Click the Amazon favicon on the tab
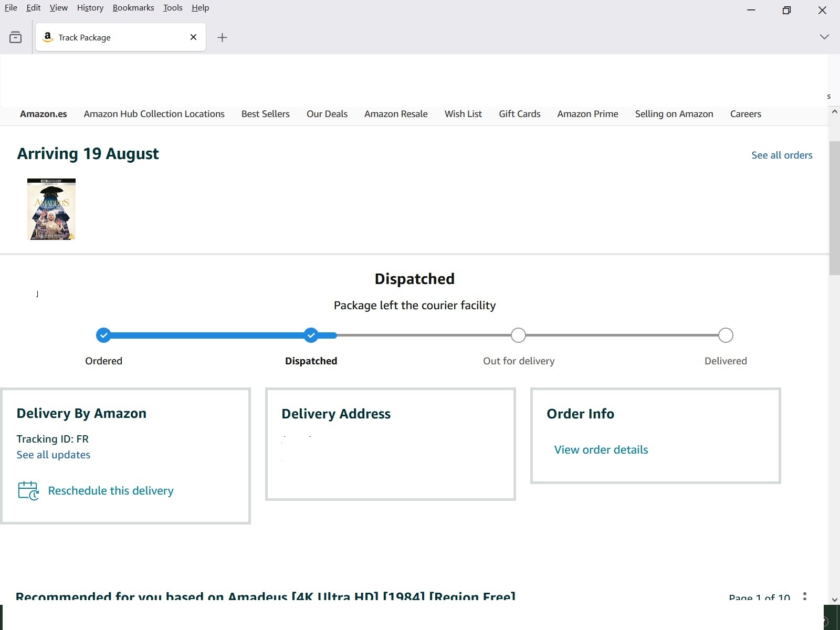Viewport: 840px width, 630px height. pyautogui.click(x=48, y=37)
